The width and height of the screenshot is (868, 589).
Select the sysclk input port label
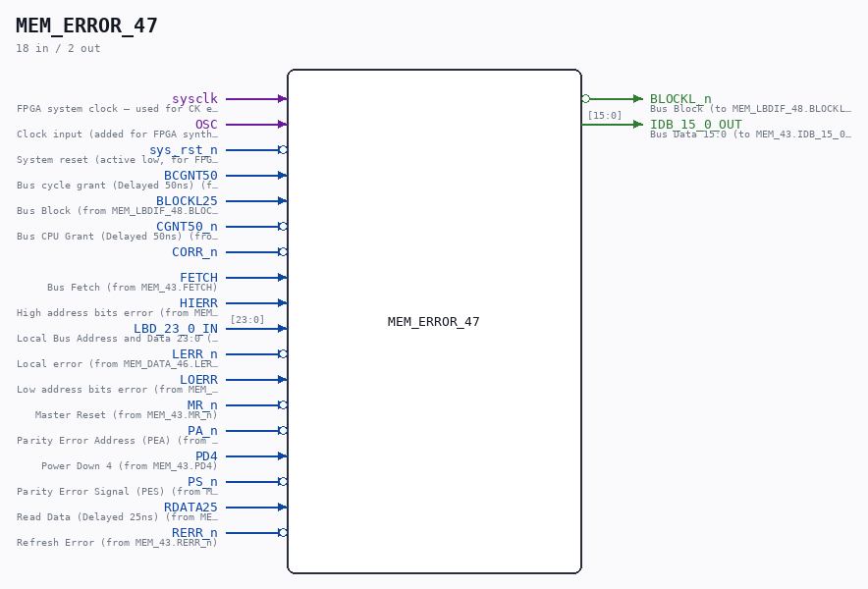point(194,98)
